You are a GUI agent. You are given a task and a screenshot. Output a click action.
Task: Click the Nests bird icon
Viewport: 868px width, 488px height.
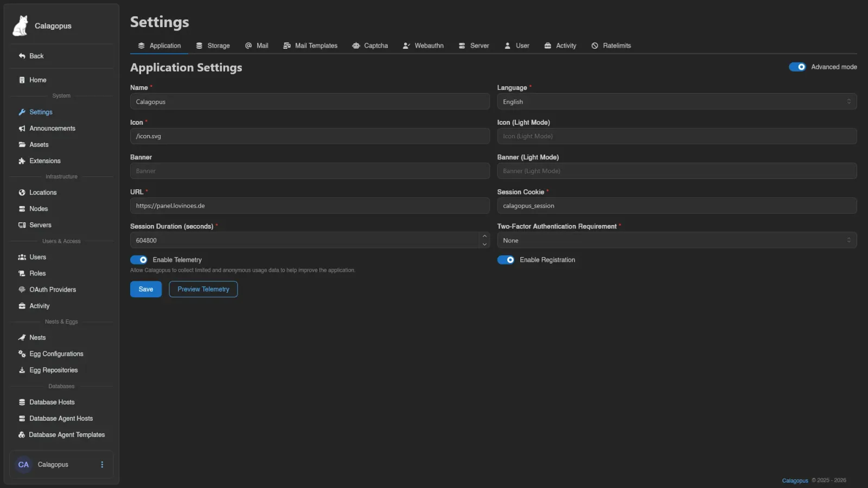pos(22,337)
